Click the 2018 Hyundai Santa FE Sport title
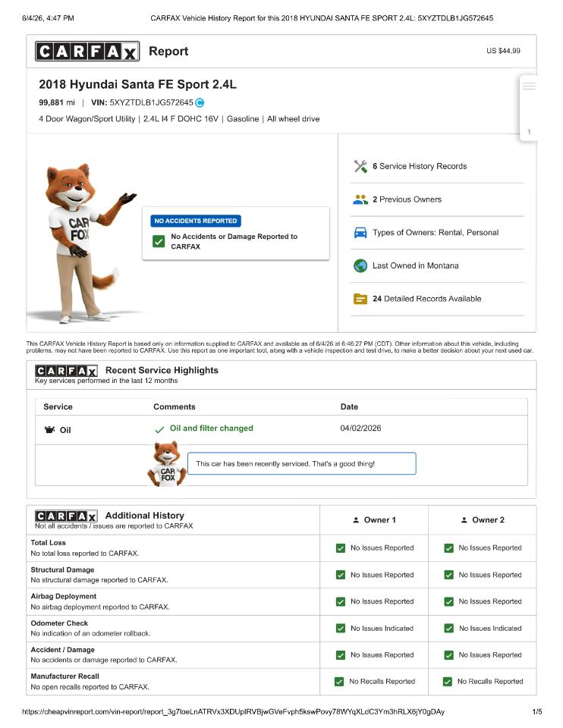The image size is (563, 728). (137, 84)
